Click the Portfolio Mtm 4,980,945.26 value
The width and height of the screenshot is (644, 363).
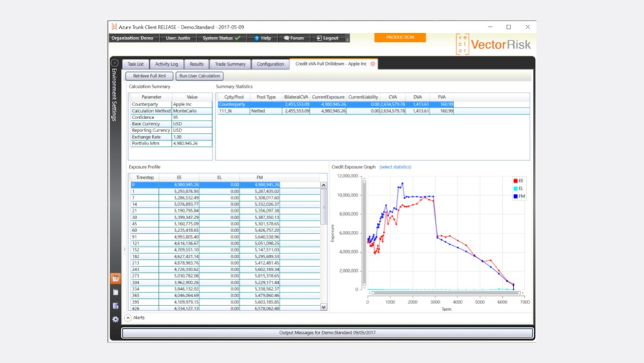tap(192, 143)
